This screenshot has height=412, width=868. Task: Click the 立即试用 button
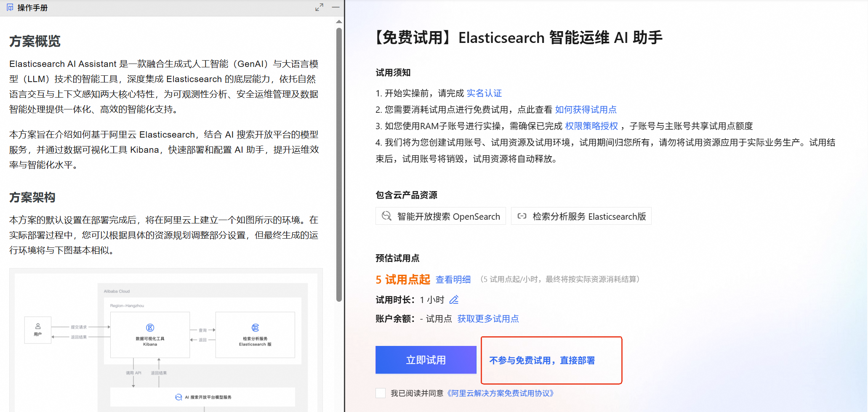pos(426,360)
